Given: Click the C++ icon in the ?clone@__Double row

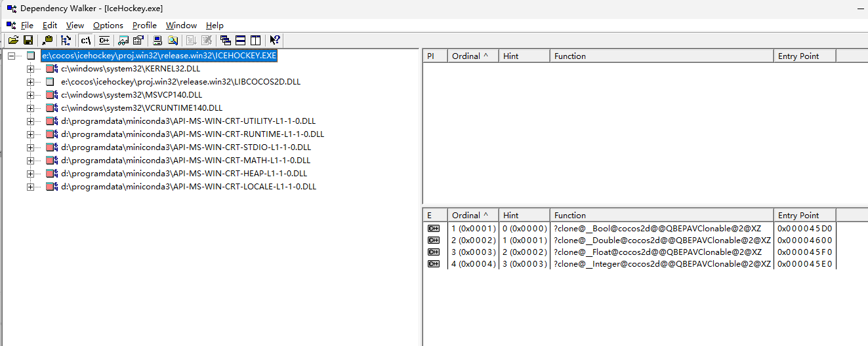Looking at the screenshot, I should pyautogui.click(x=433, y=240).
